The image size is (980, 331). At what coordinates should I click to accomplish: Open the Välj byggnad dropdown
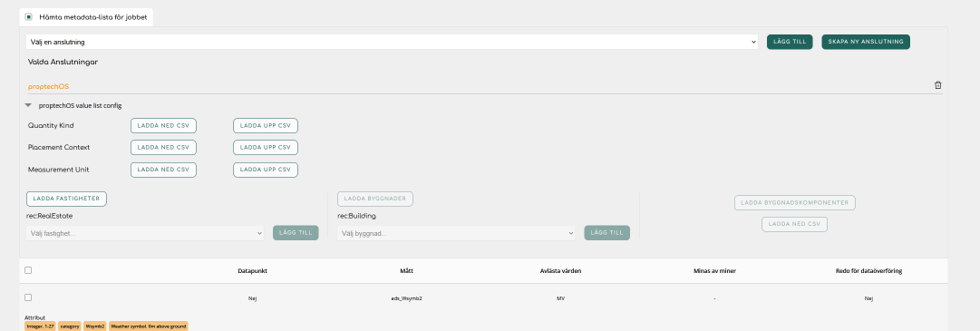click(x=456, y=233)
